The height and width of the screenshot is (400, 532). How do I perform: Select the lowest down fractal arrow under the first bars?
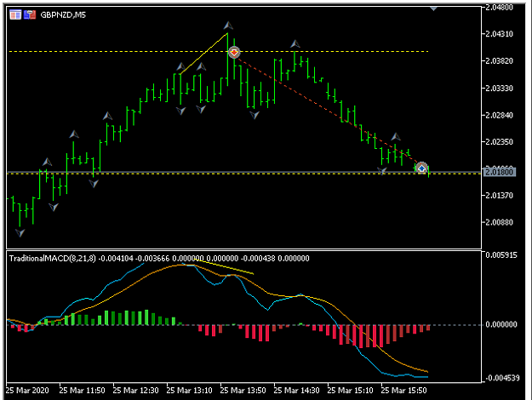(20, 232)
